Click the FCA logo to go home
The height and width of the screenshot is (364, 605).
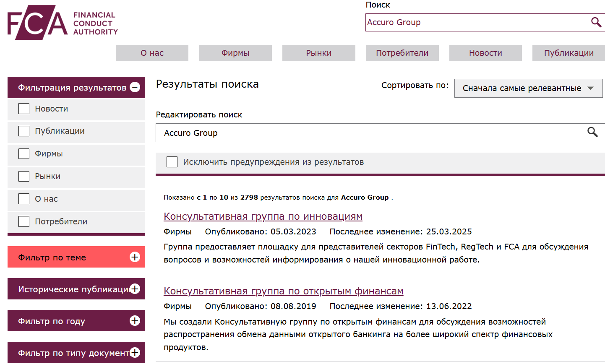(x=62, y=22)
